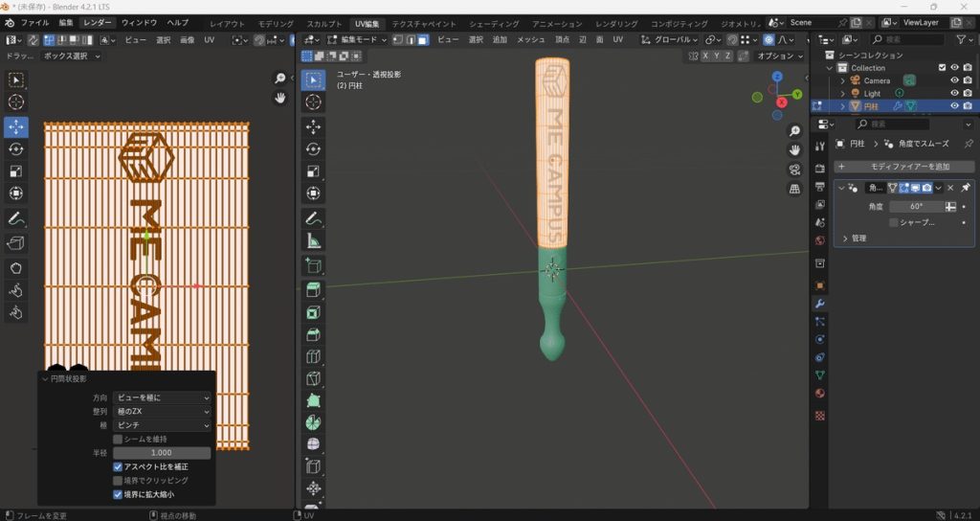Select the Loop Cut tool in 3D viewport
This screenshot has height=521, width=980.
coord(313,356)
